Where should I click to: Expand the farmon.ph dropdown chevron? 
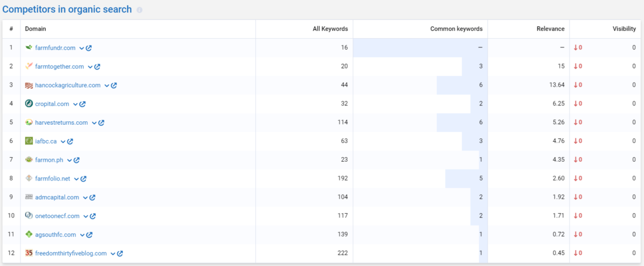70,160
